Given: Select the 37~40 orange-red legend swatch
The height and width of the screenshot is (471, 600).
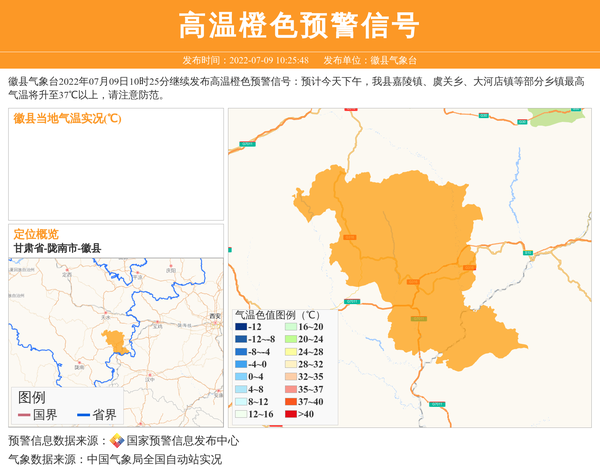Looking at the screenshot, I should (291, 402).
